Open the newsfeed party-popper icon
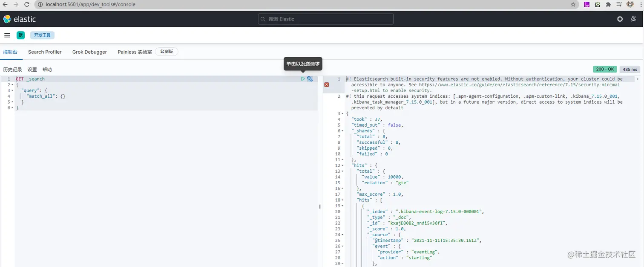 click(x=633, y=19)
